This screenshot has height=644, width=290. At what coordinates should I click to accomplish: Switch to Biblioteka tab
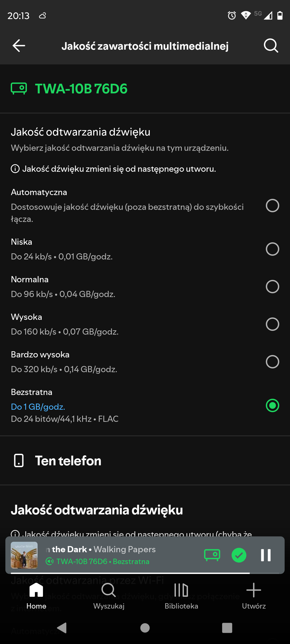181,596
